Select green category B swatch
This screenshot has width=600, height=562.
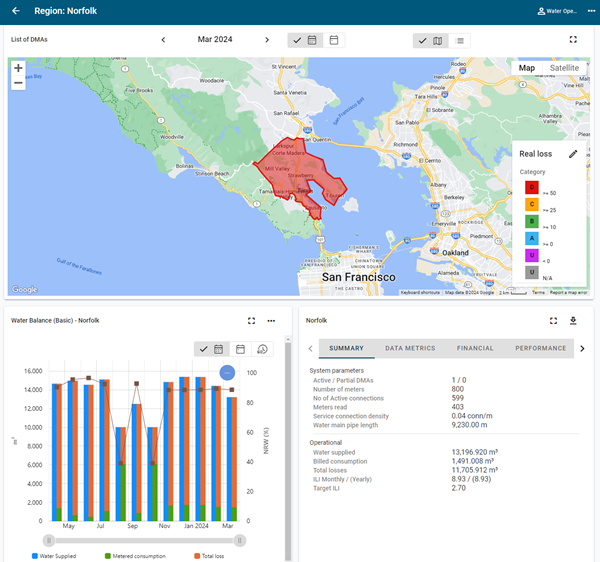tap(532, 222)
